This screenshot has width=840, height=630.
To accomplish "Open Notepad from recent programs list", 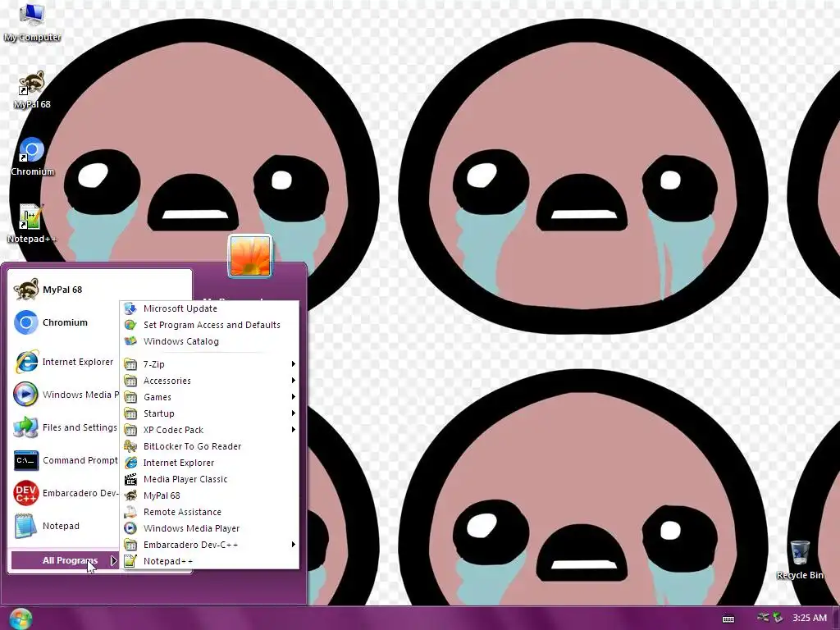I will tap(64, 526).
